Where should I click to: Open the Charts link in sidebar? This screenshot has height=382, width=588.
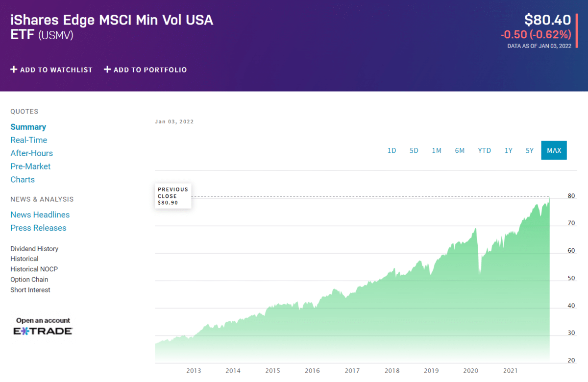[23, 180]
